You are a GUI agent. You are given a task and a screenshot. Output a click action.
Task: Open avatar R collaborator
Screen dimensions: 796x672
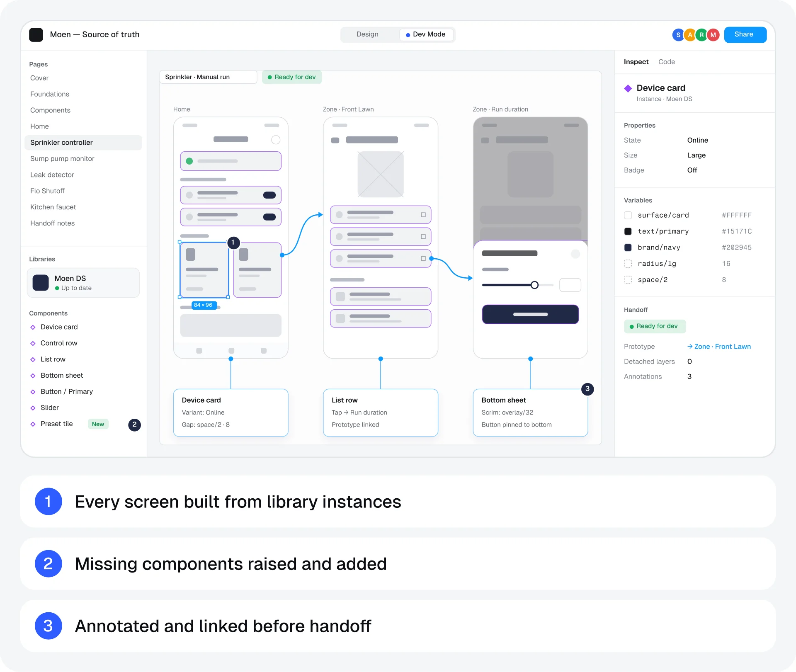[x=701, y=35]
